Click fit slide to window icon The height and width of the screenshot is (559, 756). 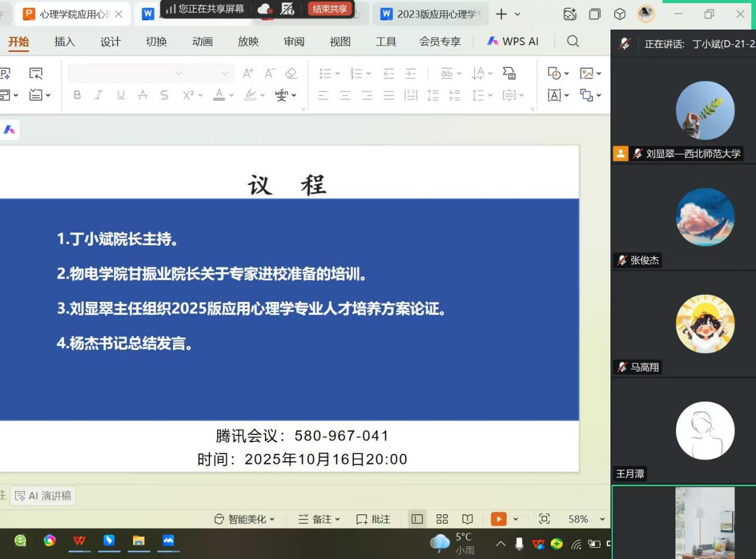pos(544,519)
